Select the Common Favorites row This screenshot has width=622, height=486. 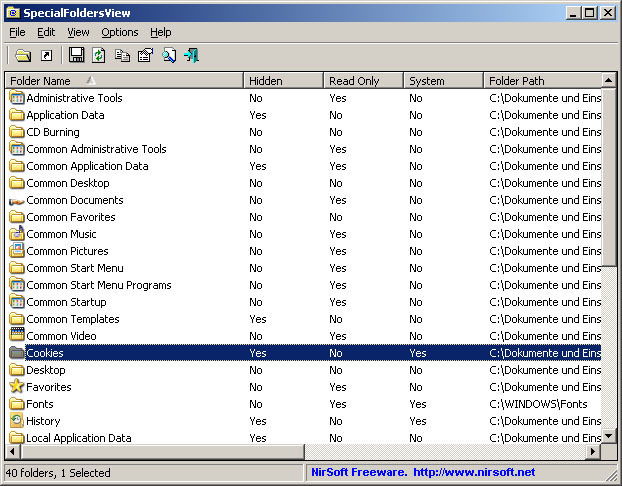[305, 217]
